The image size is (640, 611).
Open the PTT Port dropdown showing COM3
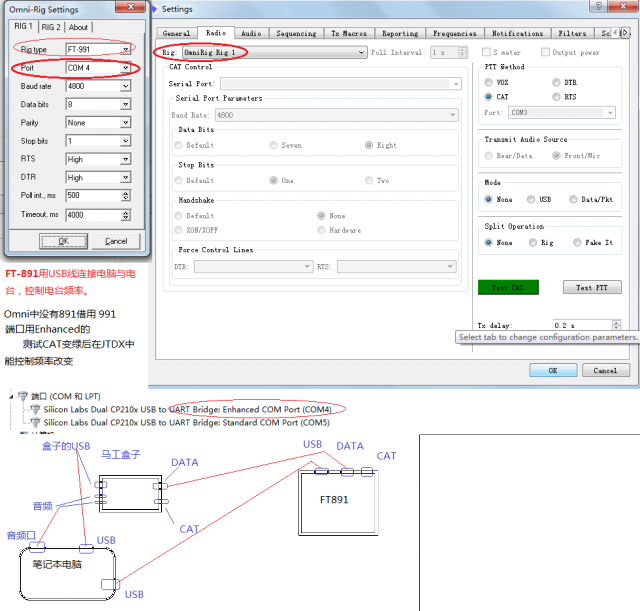pyautogui.click(x=562, y=112)
